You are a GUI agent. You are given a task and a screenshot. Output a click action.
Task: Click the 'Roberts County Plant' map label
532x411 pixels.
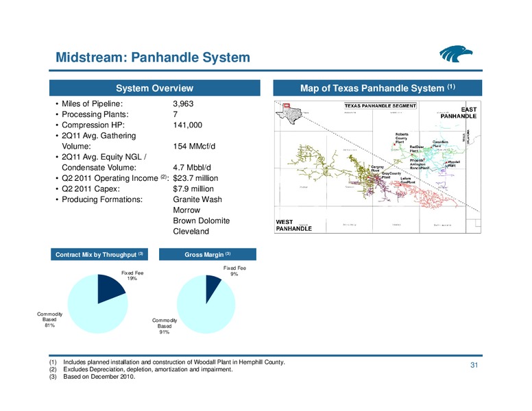click(x=401, y=138)
